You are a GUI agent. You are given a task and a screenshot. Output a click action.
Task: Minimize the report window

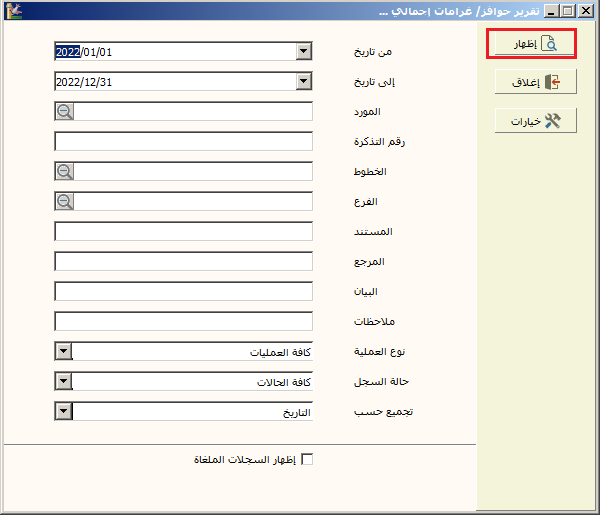click(x=549, y=11)
